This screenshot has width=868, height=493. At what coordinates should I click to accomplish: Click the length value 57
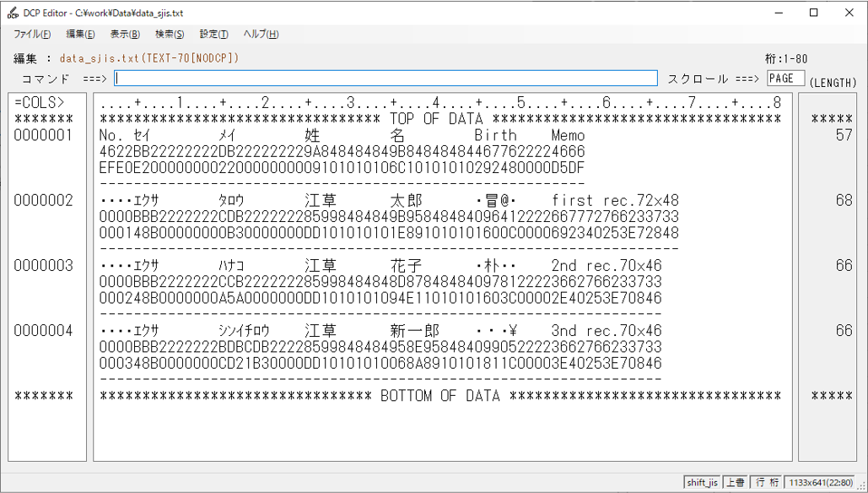(844, 136)
